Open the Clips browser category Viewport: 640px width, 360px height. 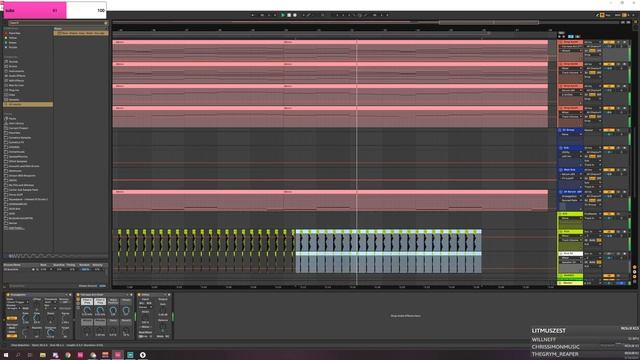pyautogui.click(x=12, y=95)
